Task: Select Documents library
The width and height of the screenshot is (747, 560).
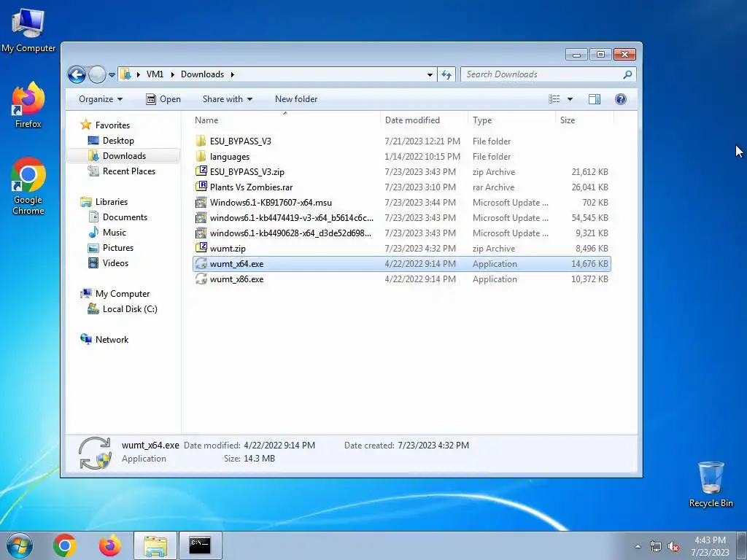Action: point(125,217)
